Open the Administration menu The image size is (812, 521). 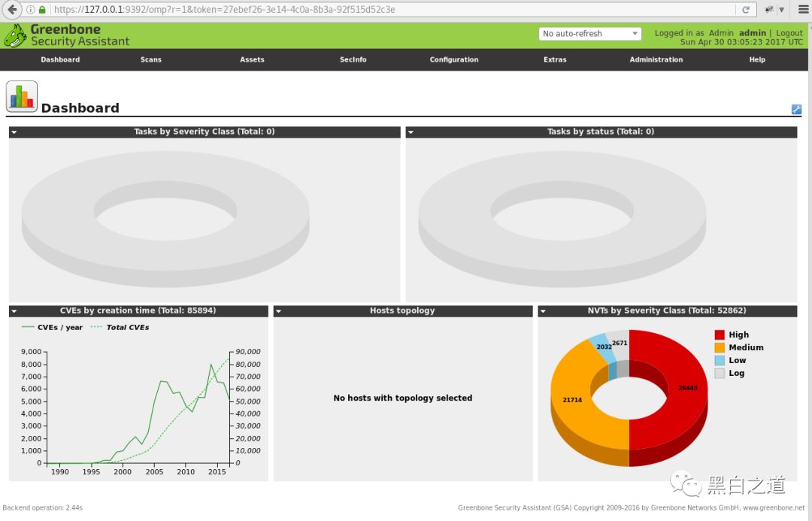(656, 59)
